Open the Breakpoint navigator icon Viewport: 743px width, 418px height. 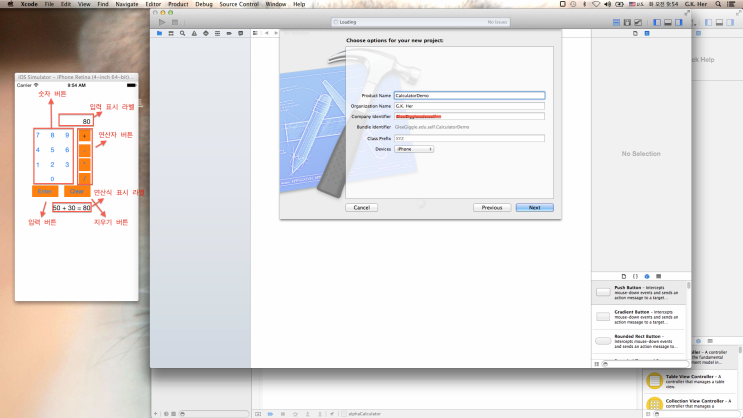[x=229, y=33]
